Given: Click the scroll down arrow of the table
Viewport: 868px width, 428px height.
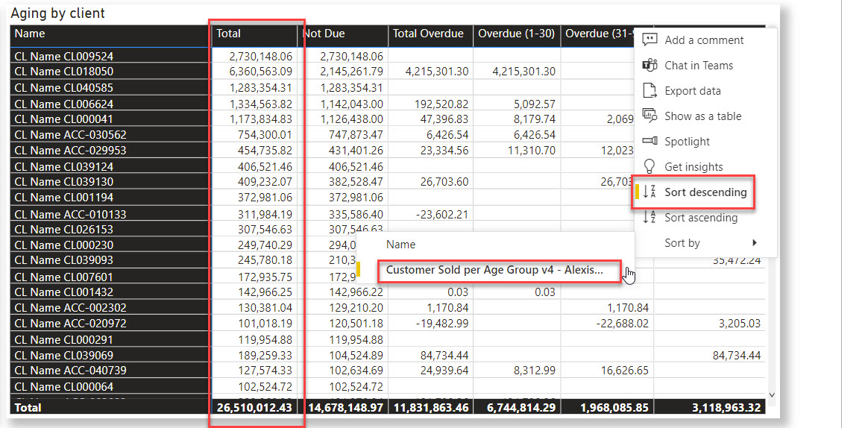Looking at the screenshot, I should [x=773, y=394].
